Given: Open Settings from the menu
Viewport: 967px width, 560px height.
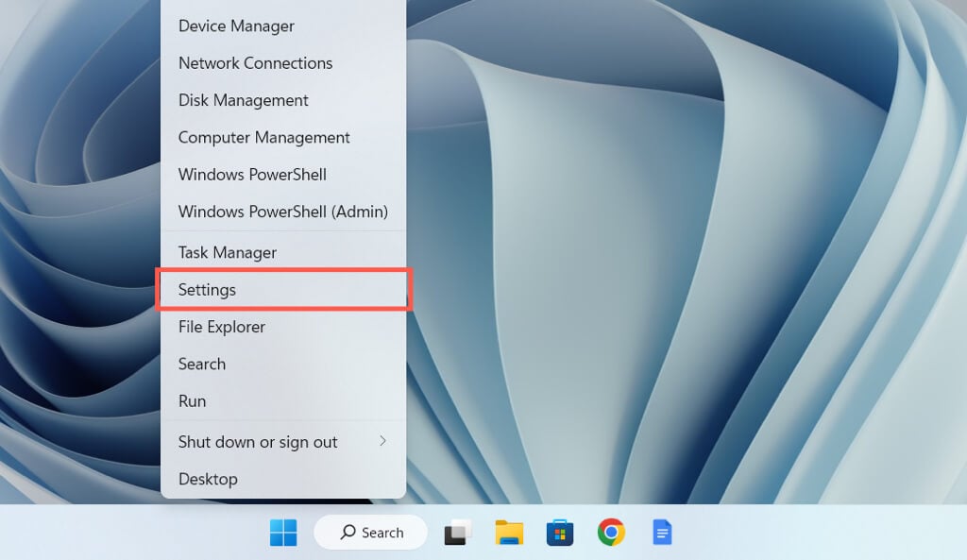Looking at the screenshot, I should click(x=283, y=289).
